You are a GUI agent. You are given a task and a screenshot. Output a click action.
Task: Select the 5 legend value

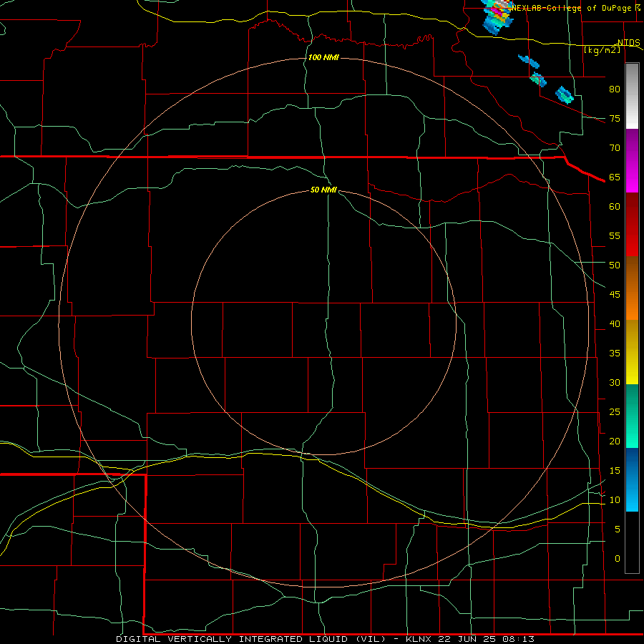[x=618, y=530]
